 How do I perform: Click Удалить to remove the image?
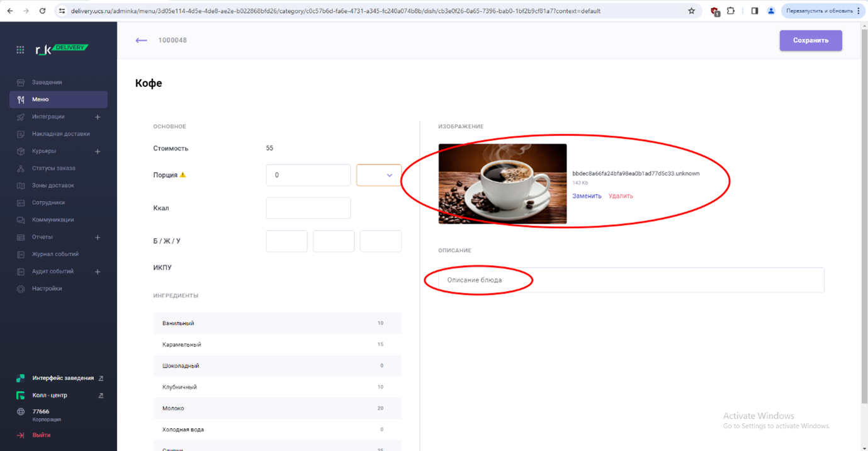[x=621, y=196]
